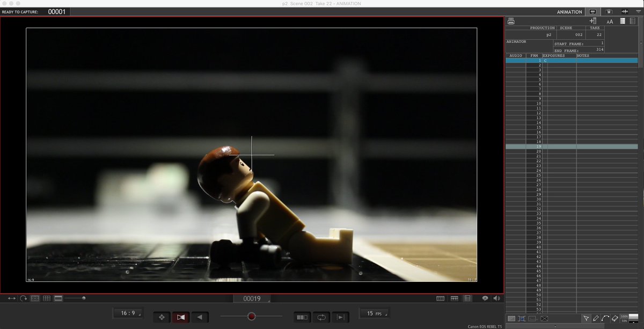Image resolution: width=644 pixels, height=329 pixels.
Task: Toggle the X-sheet panel icon
Action: (467, 298)
